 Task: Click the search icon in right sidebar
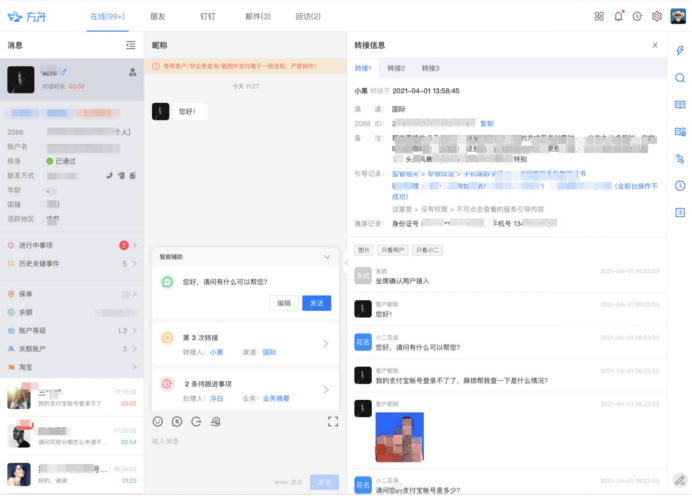point(680,78)
